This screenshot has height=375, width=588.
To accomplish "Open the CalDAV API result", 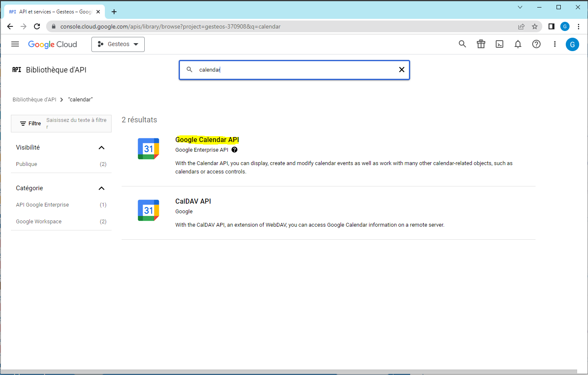I will tap(193, 201).
